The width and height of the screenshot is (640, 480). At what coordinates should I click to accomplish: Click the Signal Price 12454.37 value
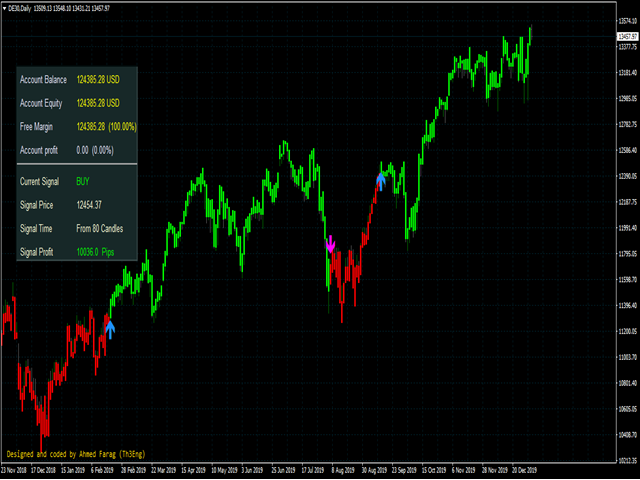pyautogui.click(x=90, y=205)
